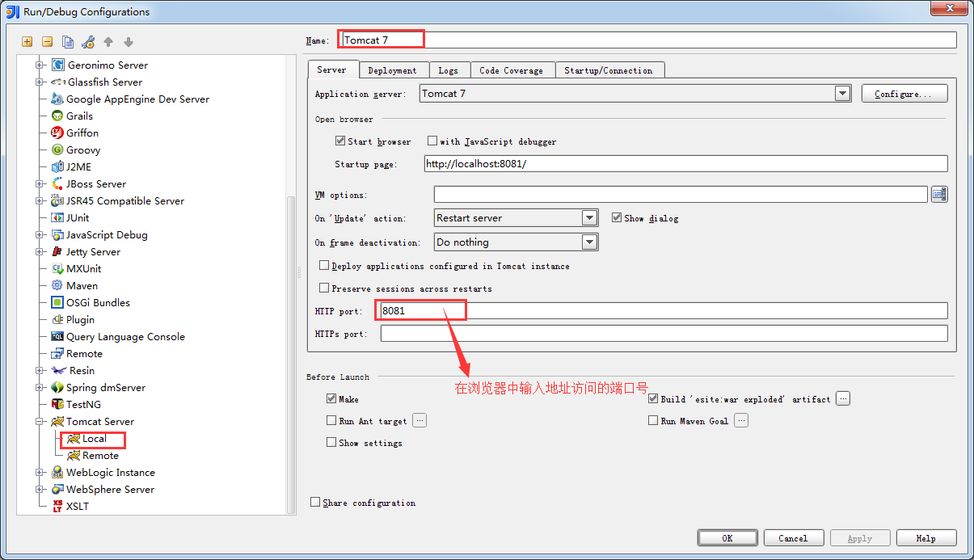Click the Move Down arrow icon

point(129,42)
